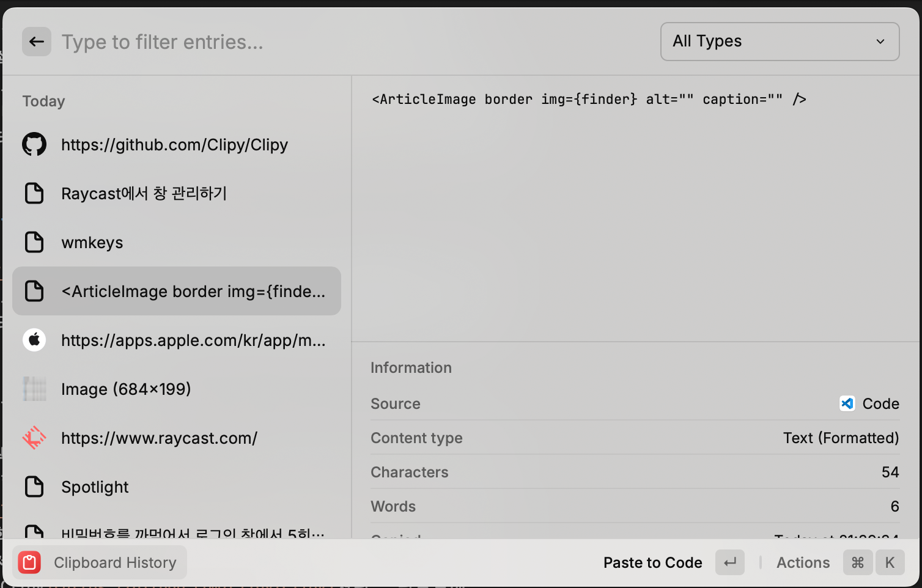The image size is (922, 588).
Task: Click the red Clipboard History icon in bottom bar
Action: (29, 562)
